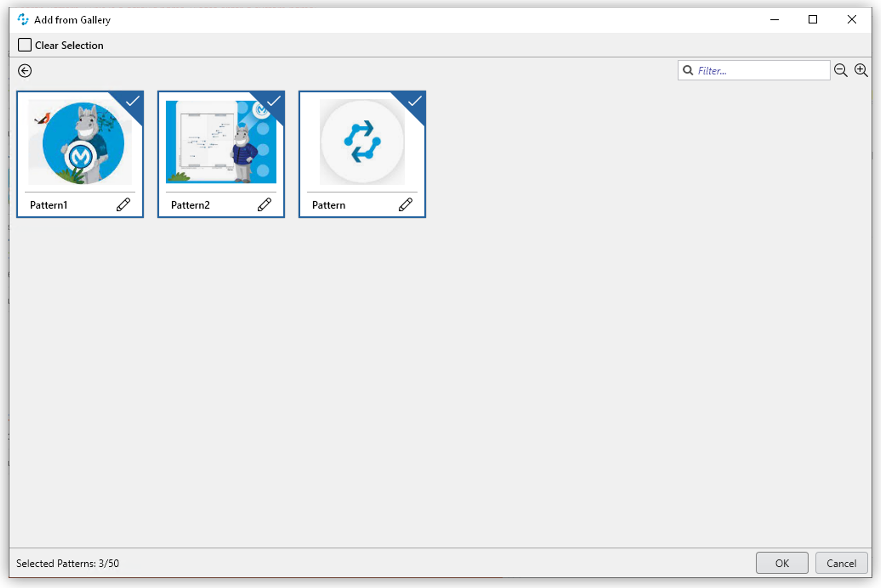Click the zoom out magnifier icon

[840, 70]
